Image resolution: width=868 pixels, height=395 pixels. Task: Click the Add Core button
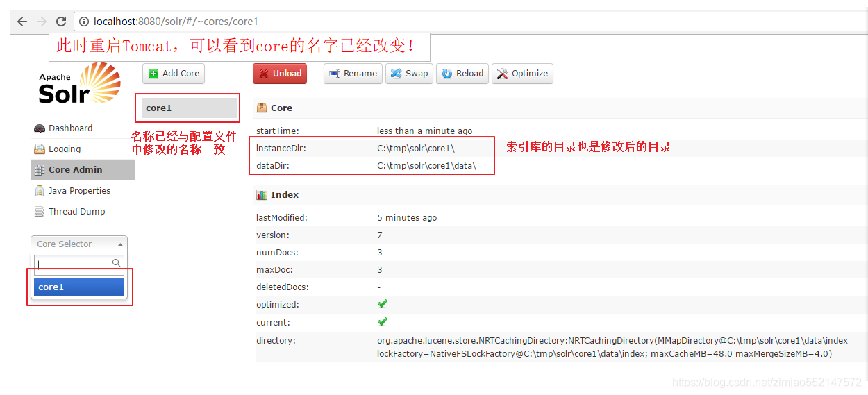[174, 74]
